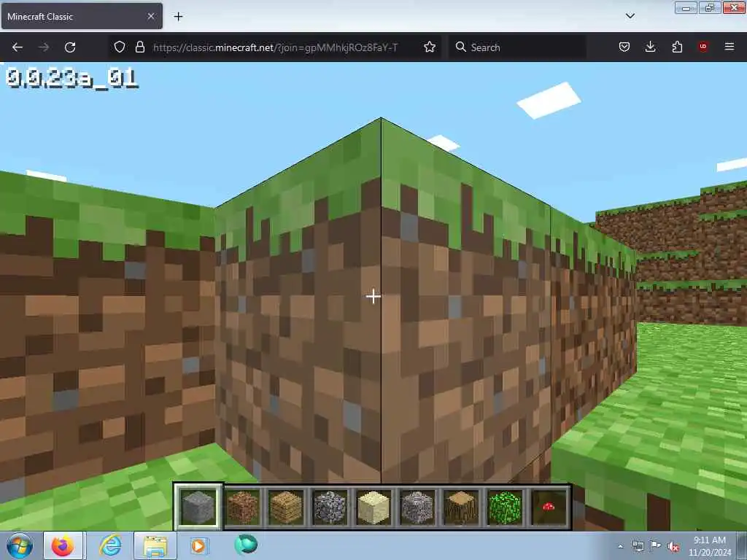This screenshot has width=747, height=560.
Task: Open the Action Center flag icon
Action: [656, 547]
